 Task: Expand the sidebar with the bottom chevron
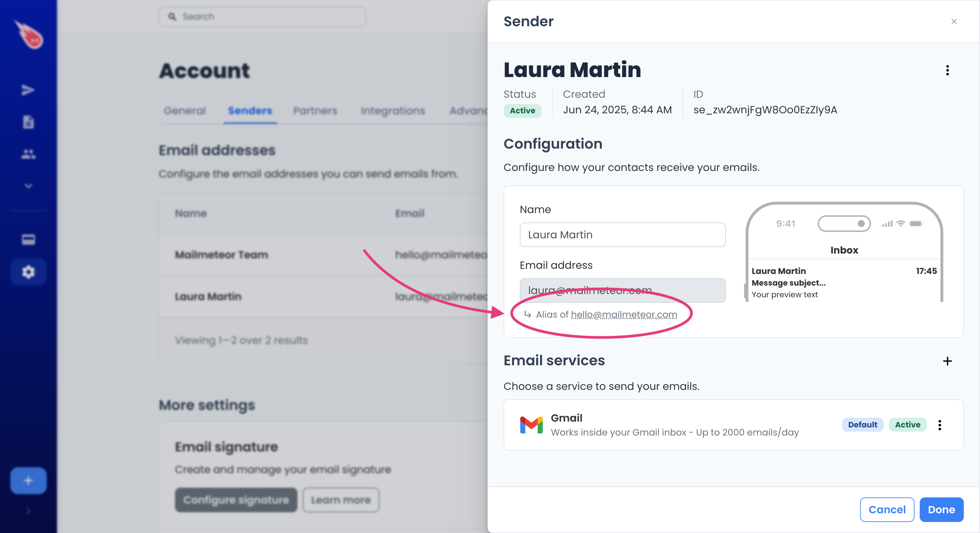(x=28, y=511)
